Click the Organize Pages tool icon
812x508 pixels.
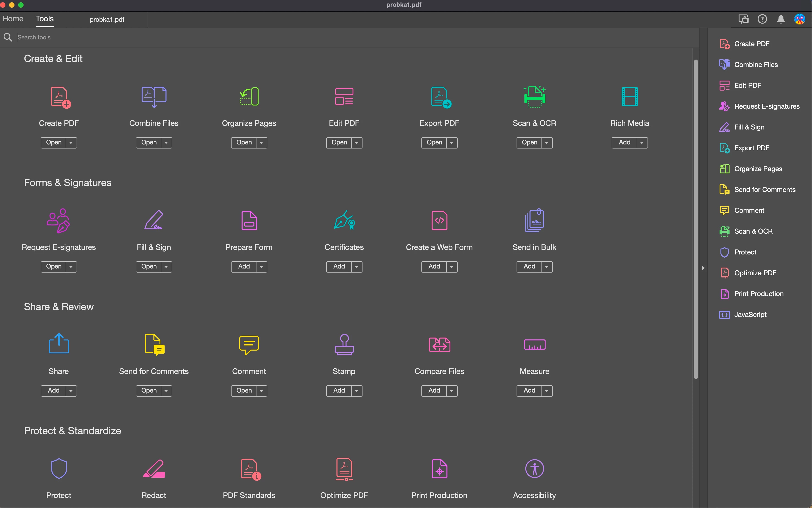point(249,97)
